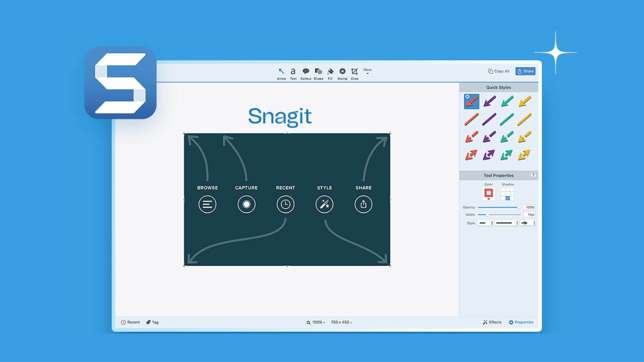Click the Capture icon in the canvas image
This screenshot has height=362, width=644.
[247, 205]
